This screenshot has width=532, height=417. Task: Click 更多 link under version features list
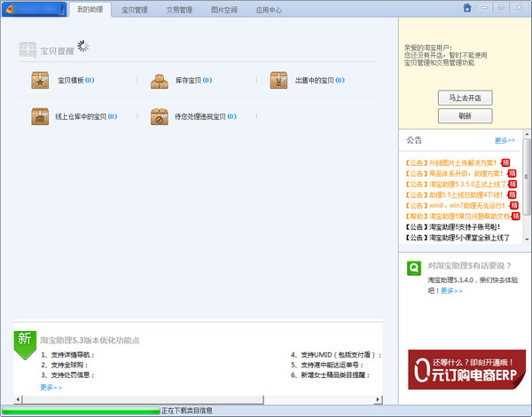[51, 387]
